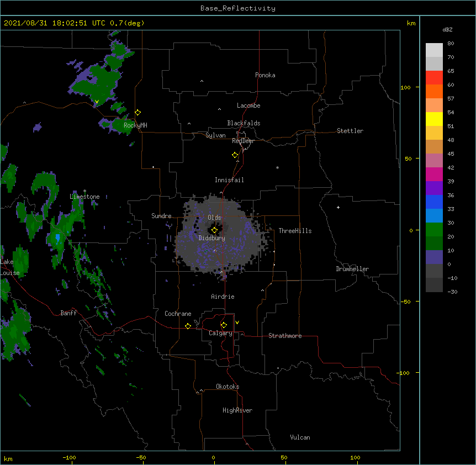Click the yellow diamond marker above Calgary label
The width and height of the screenshot is (476, 465).
pos(224,325)
